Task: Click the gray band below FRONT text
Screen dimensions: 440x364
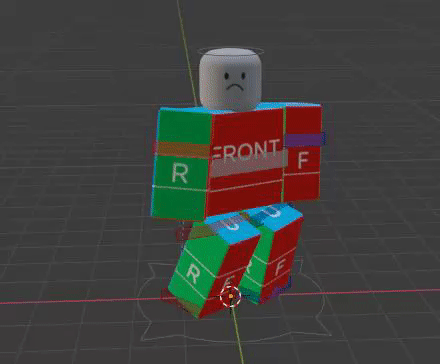Action: click(248, 166)
